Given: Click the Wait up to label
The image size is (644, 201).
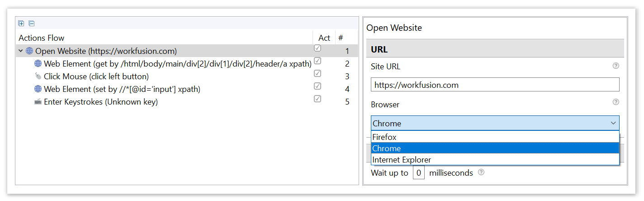Looking at the screenshot, I should 389,173.
